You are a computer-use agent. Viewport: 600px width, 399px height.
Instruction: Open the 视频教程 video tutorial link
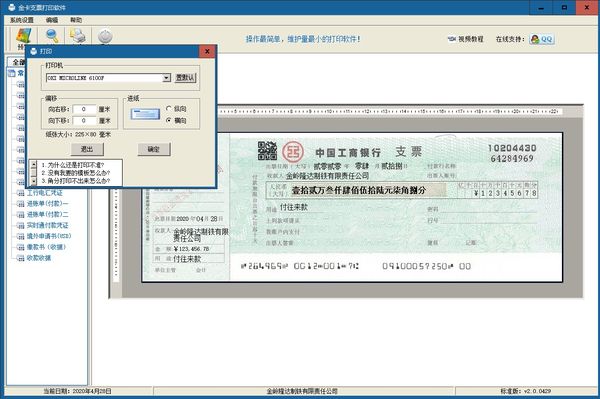pyautogui.click(x=466, y=39)
